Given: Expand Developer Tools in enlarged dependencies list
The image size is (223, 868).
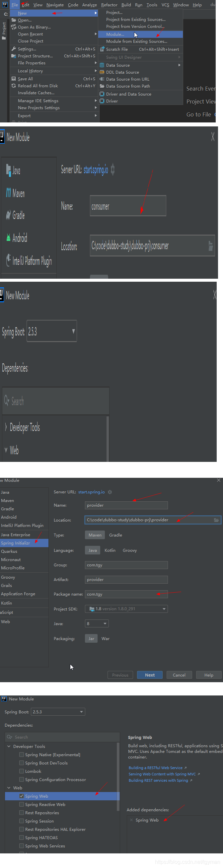Looking at the screenshot, I should pyautogui.click(x=6, y=427).
